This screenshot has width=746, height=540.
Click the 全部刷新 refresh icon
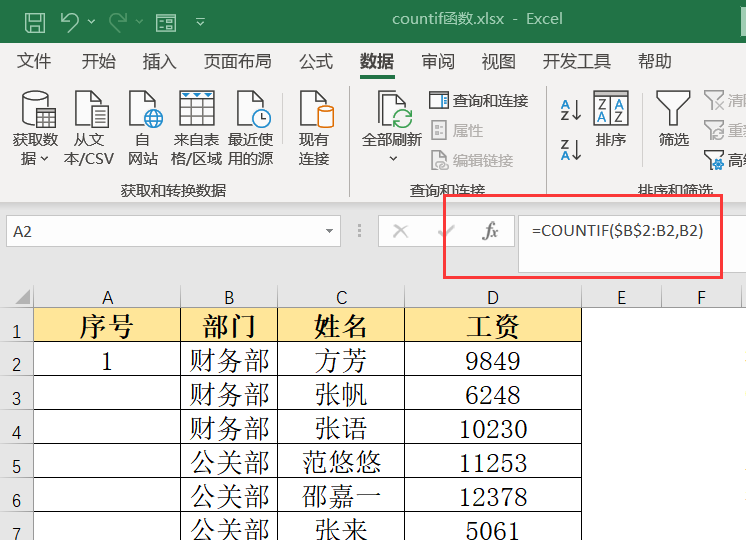[394, 109]
